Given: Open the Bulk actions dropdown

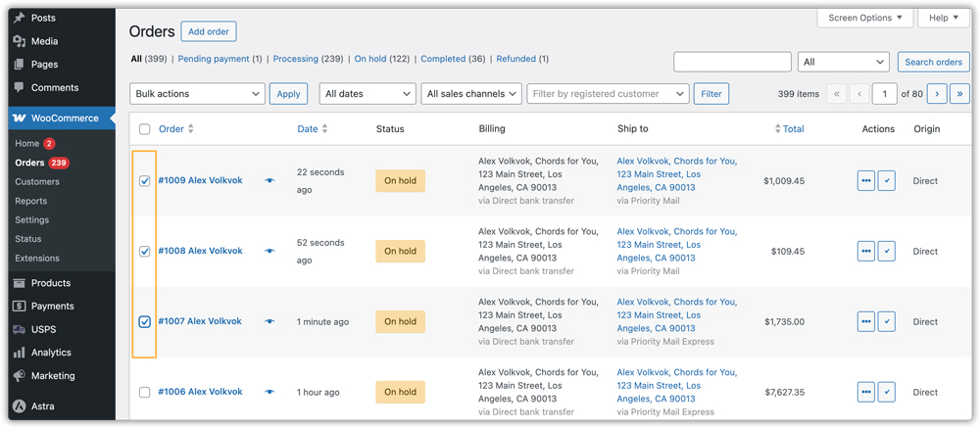Looking at the screenshot, I should point(197,94).
